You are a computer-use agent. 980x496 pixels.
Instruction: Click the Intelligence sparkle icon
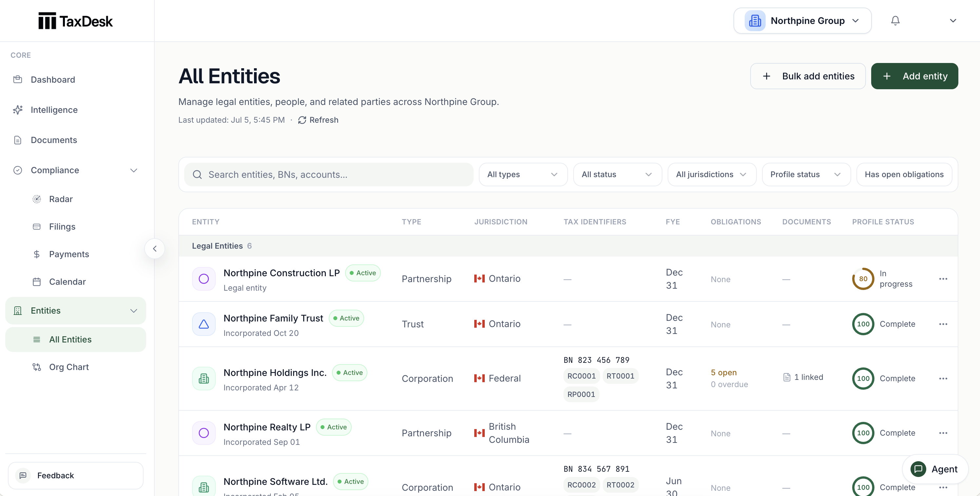[x=18, y=110]
